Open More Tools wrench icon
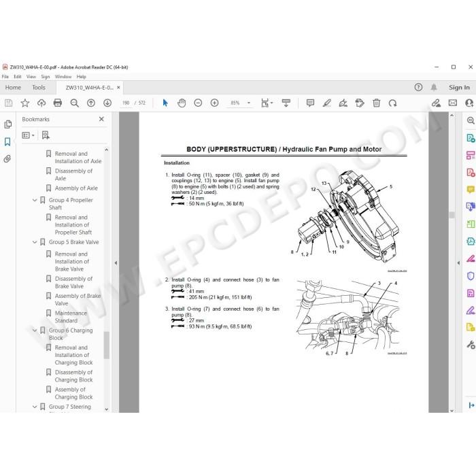Screen dimensions: 476x476 coord(471,345)
